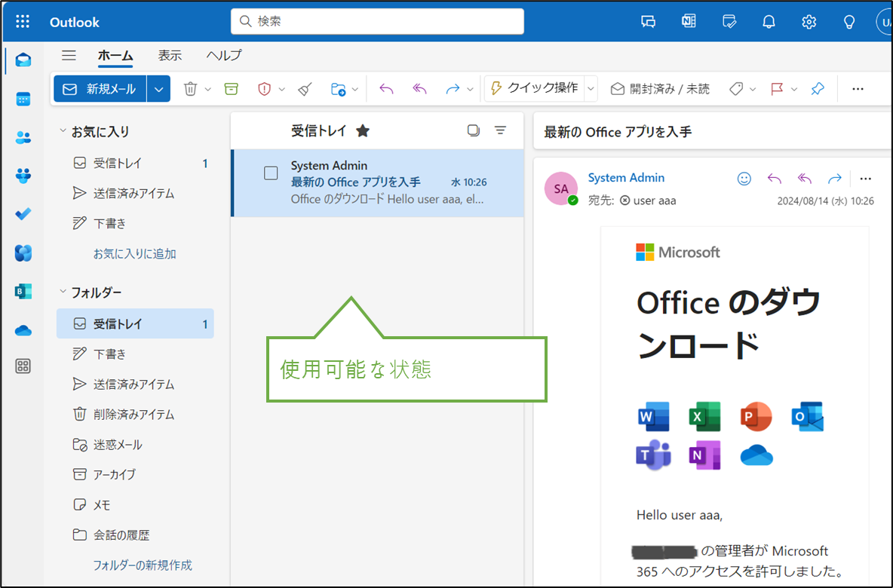Open new mail dropdown arrow
This screenshot has width=893, height=588.
tap(159, 90)
